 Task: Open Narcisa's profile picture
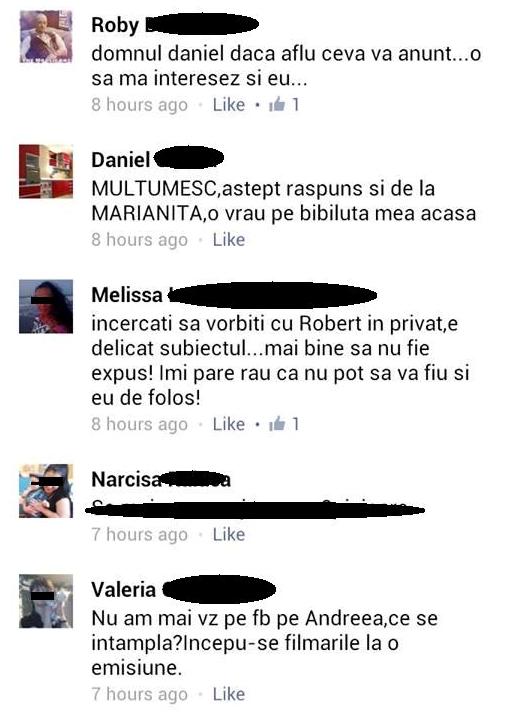[x=46, y=491]
